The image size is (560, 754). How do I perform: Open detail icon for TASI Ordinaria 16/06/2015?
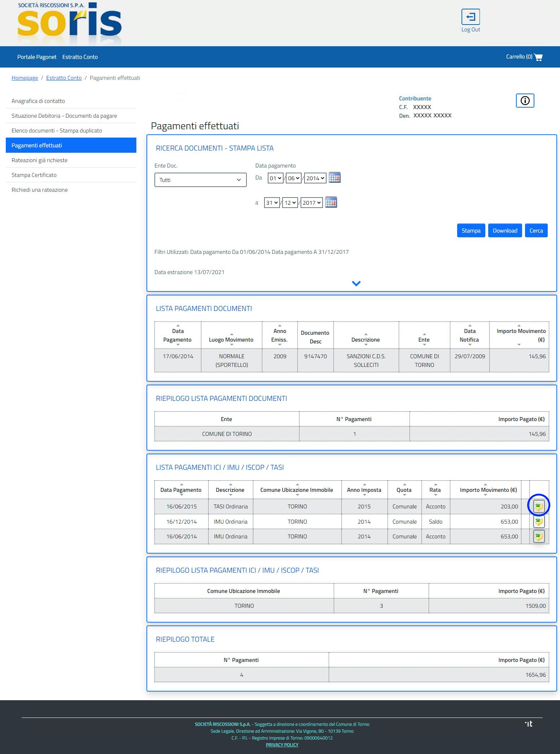point(539,507)
